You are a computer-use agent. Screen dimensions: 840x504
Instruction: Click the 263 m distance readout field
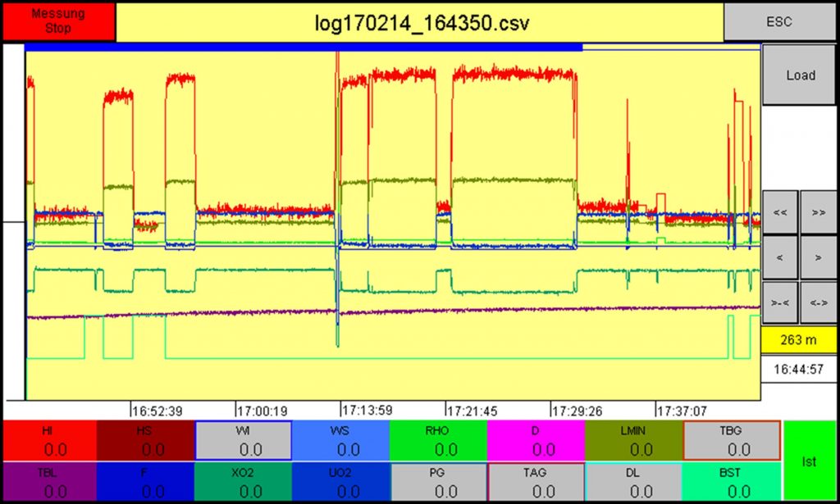tap(799, 340)
